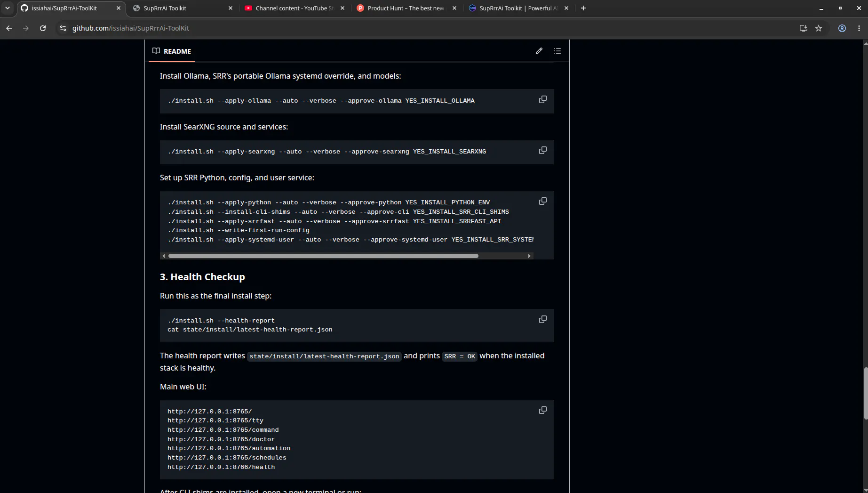868x493 pixels.
Task: Click the code block horizontal scrollbar thumb
Action: click(x=323, y=256)
